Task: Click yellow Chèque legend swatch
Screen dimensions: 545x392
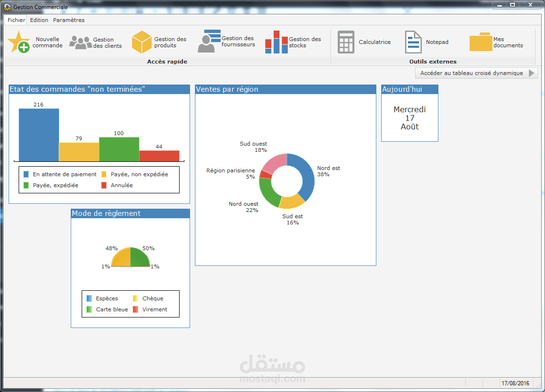Action: [136, 298]
